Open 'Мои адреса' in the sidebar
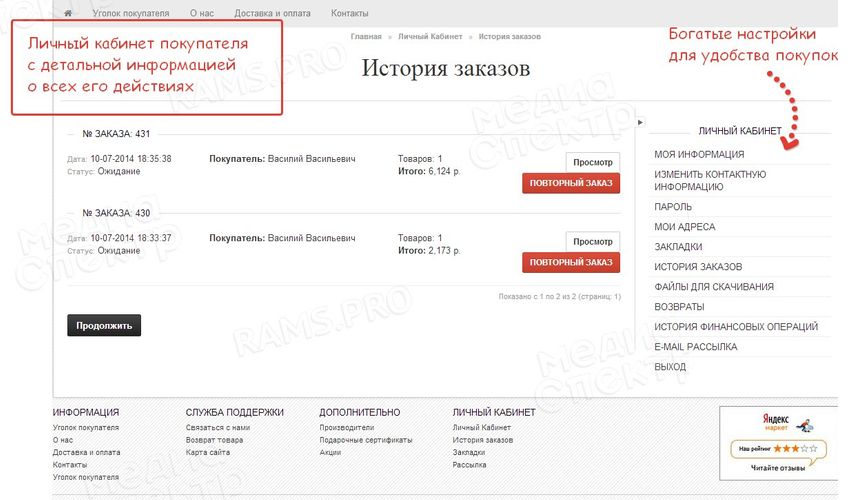 (684, 227)
